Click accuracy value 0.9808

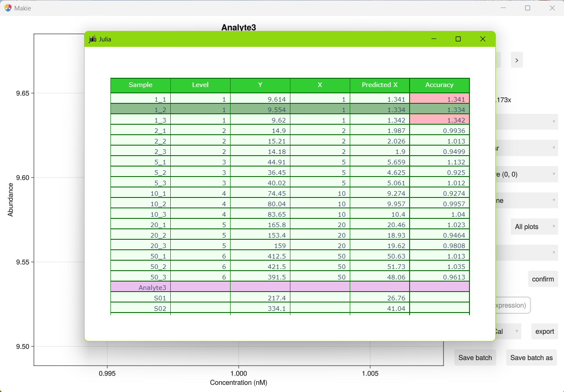439,246
